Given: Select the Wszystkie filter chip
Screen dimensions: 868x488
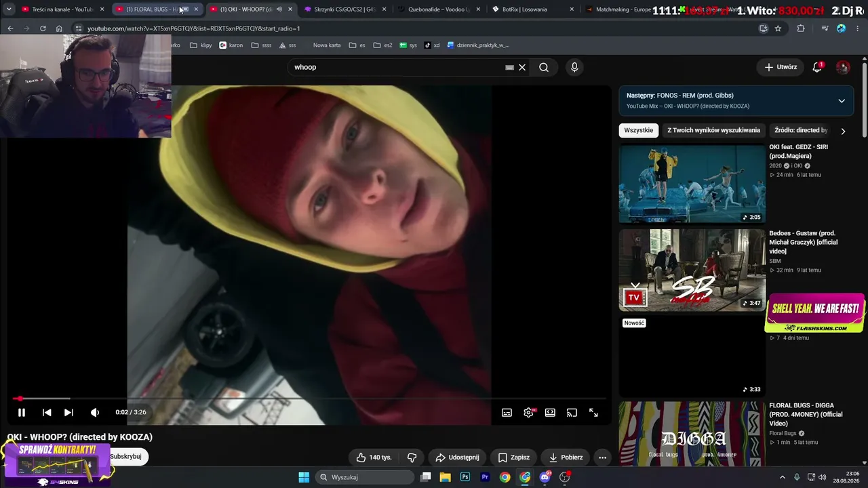Looking at the screenshot, I should click(x=639, y=130).
